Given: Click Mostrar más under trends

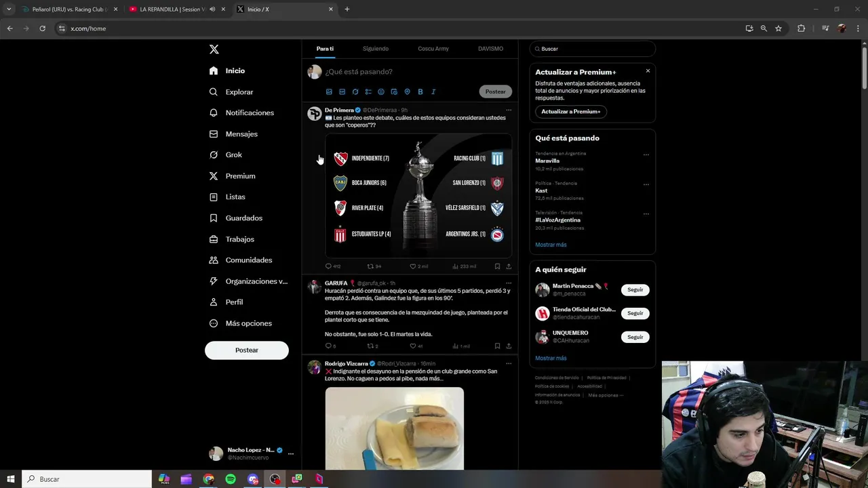Looking at the screenshot, I should tap(551, 245).
